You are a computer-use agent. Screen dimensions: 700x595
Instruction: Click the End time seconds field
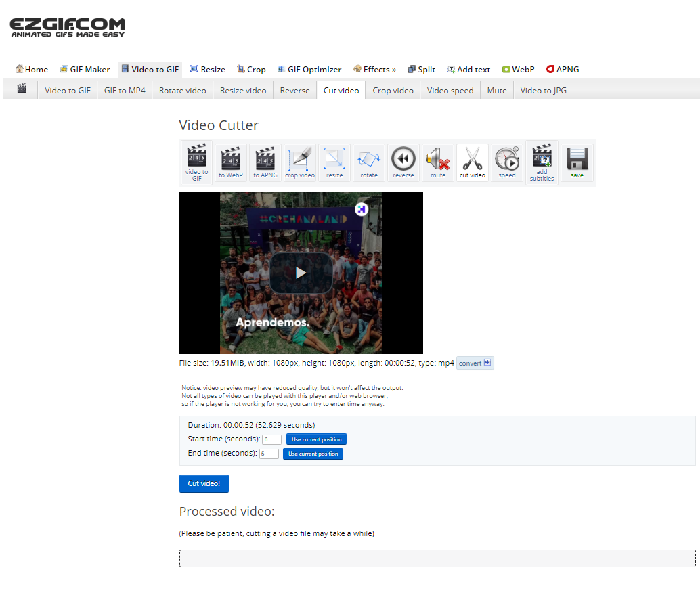click(269, 454)
